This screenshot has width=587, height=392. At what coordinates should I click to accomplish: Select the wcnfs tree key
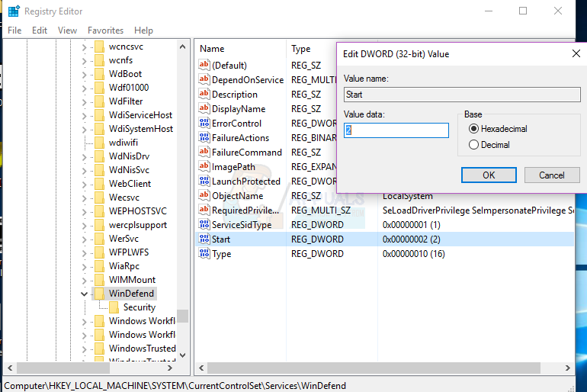[x=120, y=60]
